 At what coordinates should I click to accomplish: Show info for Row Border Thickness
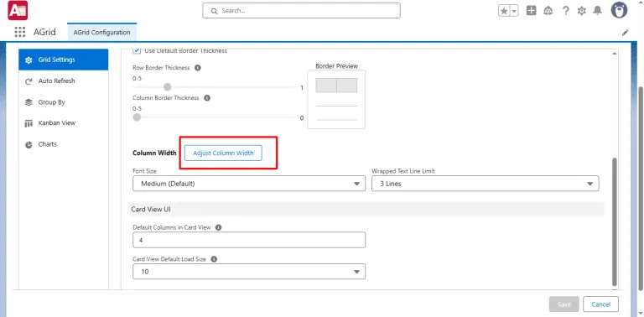[198, 68]
